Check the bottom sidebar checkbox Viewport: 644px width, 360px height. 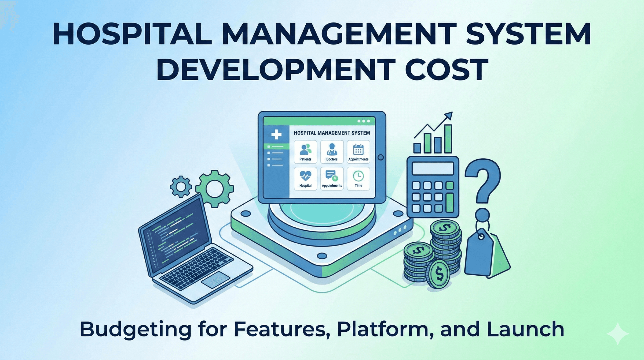(268, 165)
